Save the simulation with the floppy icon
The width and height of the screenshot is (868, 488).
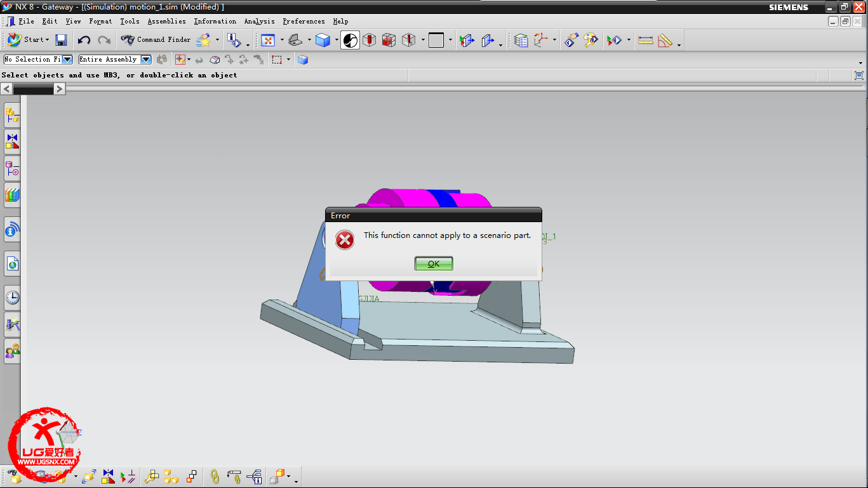[x=61, y=40]
